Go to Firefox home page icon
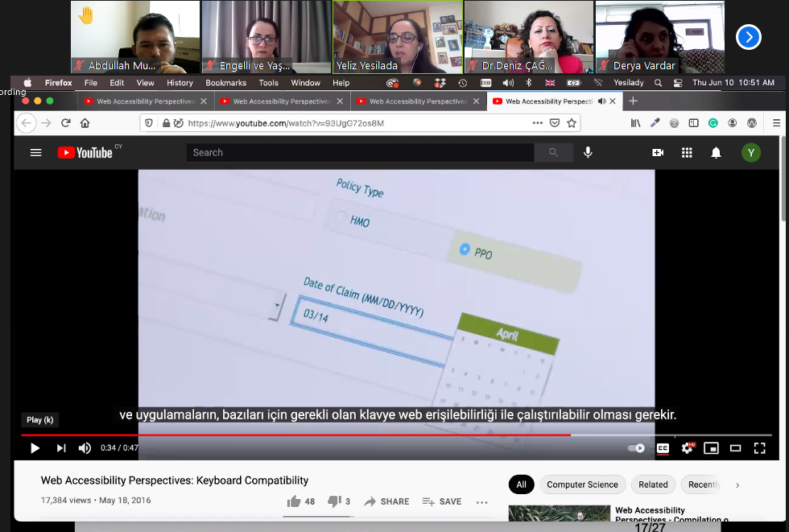 [85, 122]
